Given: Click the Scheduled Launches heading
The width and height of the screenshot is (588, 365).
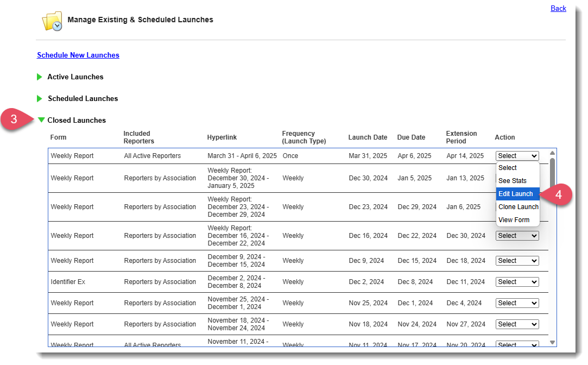Looking at the screenshot, I should point(83,99).
